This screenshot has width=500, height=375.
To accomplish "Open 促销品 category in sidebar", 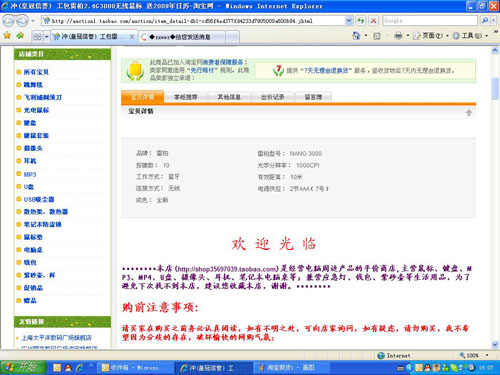I will [x=33, y=288].
